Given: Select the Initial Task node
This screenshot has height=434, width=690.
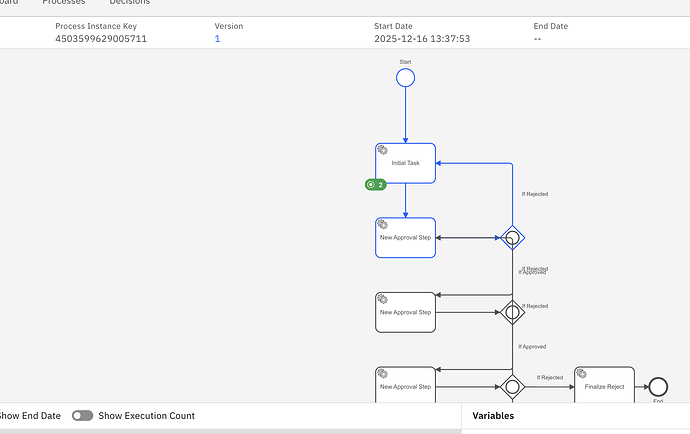Looking at the screenshot, I should 405,163.
